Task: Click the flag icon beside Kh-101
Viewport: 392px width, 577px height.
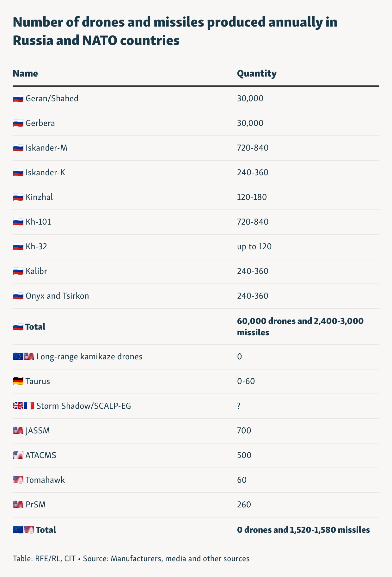Action: 18,222
